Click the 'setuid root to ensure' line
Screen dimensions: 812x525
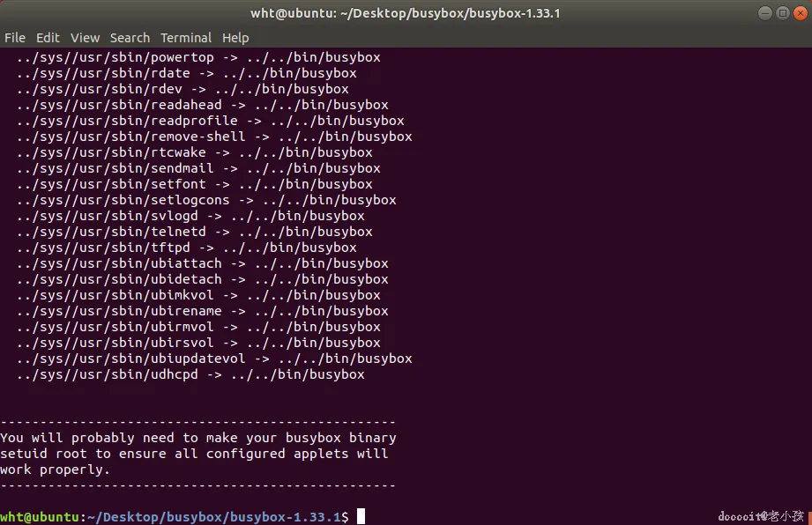point(194,455)
